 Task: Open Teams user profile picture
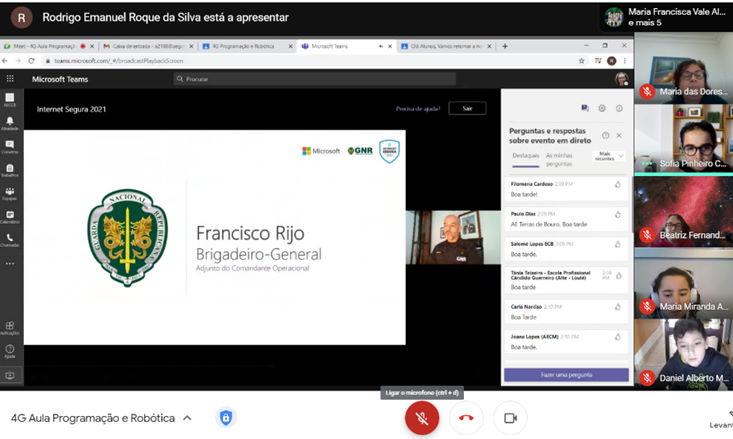coord(621,79)
